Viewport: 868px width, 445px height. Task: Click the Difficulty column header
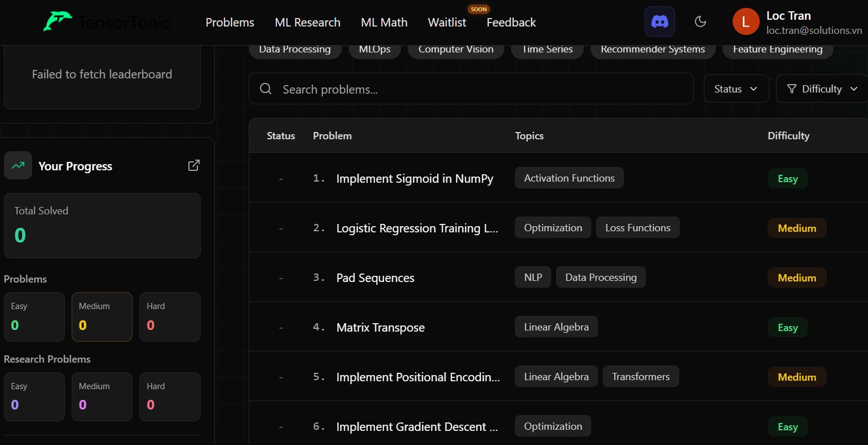pos(788,135)
